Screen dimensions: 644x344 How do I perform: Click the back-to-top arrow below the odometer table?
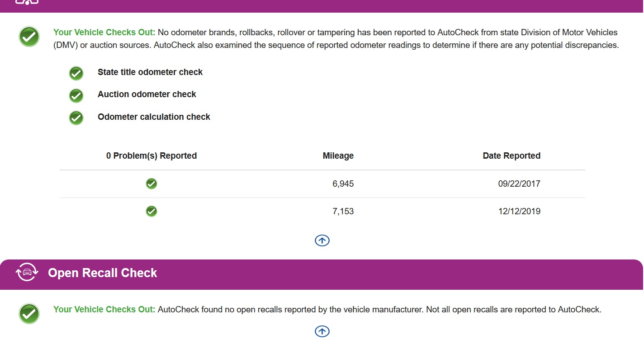(322, 240)
